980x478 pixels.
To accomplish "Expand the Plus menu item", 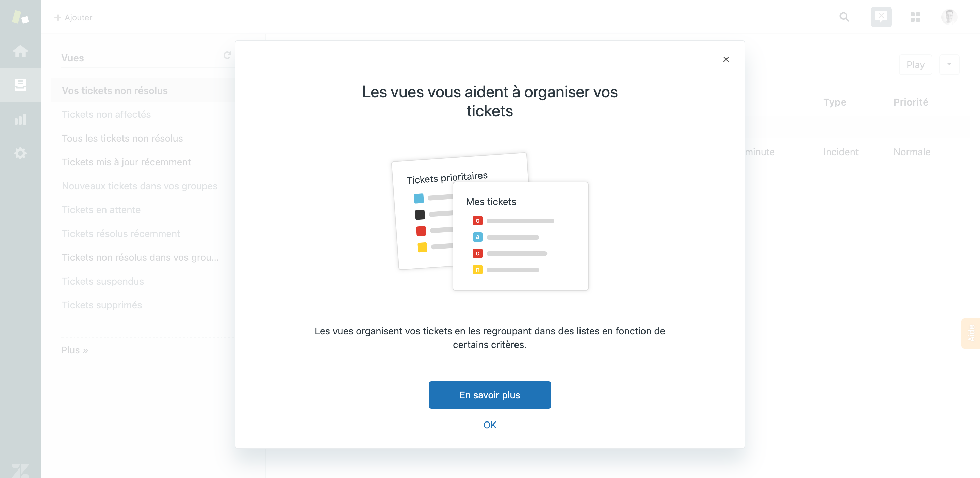I will 74,350.
